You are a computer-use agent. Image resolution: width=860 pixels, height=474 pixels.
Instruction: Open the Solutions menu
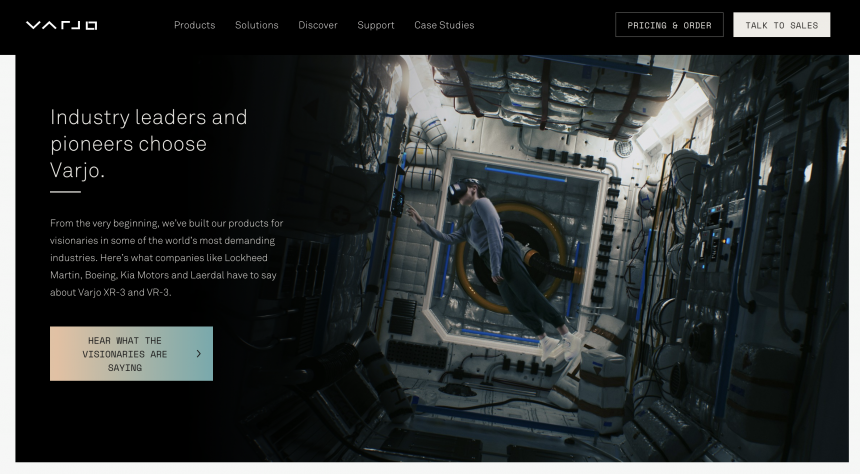[257, 25]
